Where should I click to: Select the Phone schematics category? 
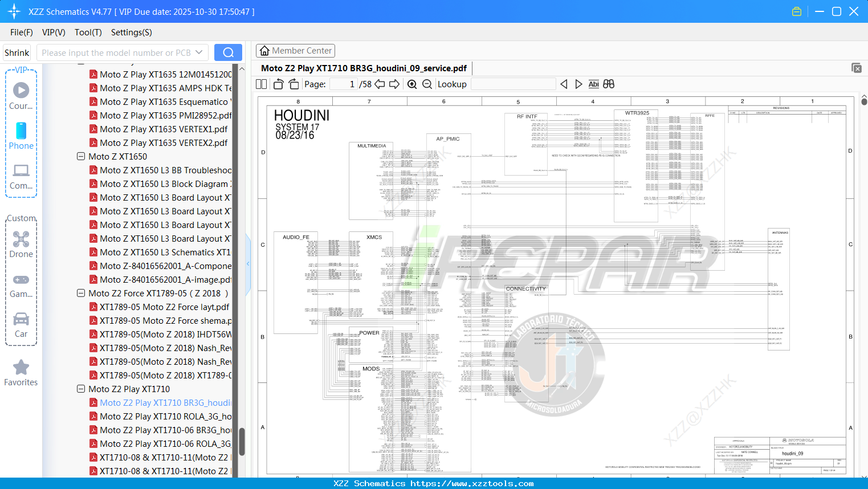pos(21,137)
